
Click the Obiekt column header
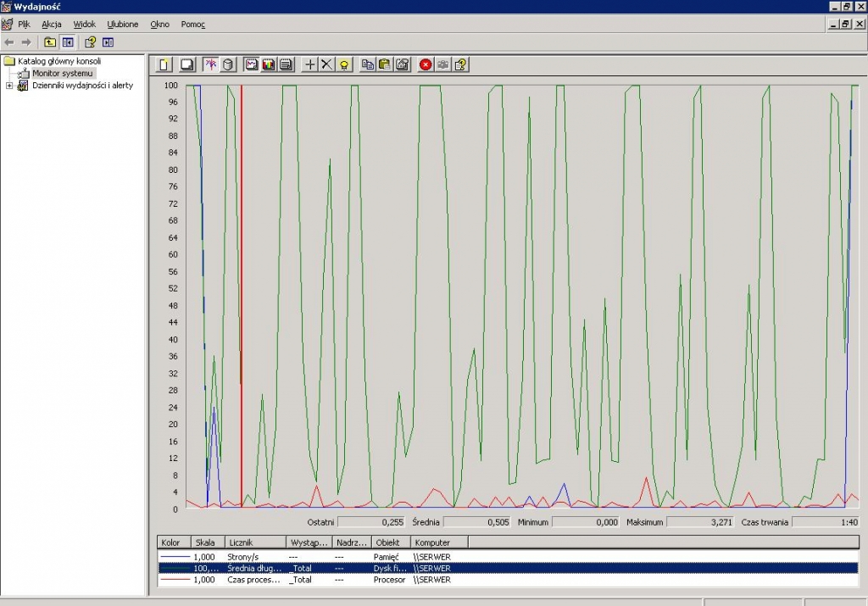point(390,542)
